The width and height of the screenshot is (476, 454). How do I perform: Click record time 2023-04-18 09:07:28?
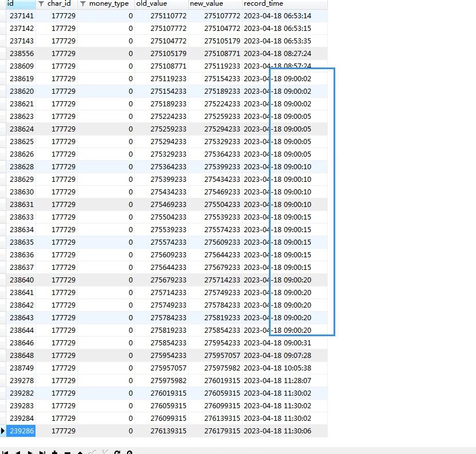point(277,356)
